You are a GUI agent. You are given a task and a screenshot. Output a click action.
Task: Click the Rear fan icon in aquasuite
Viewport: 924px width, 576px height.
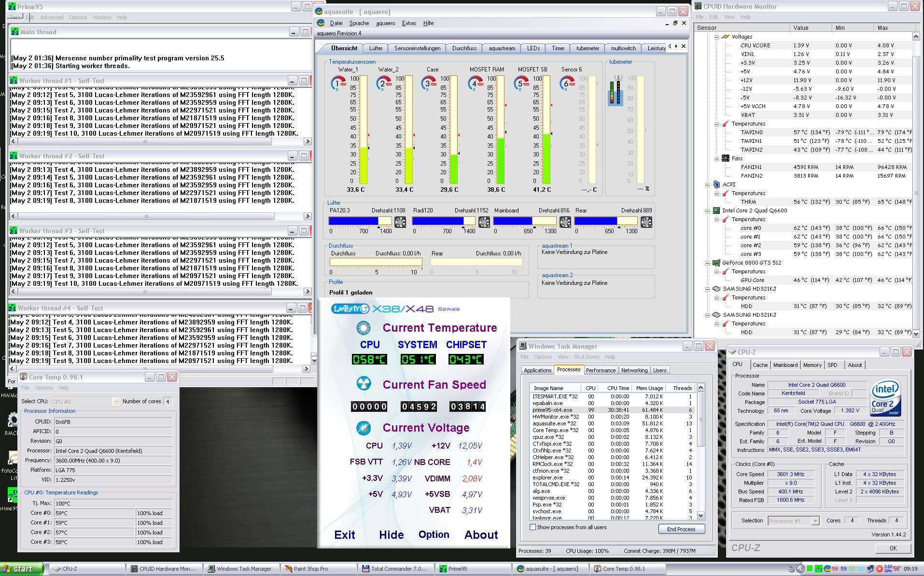(646, 222)
